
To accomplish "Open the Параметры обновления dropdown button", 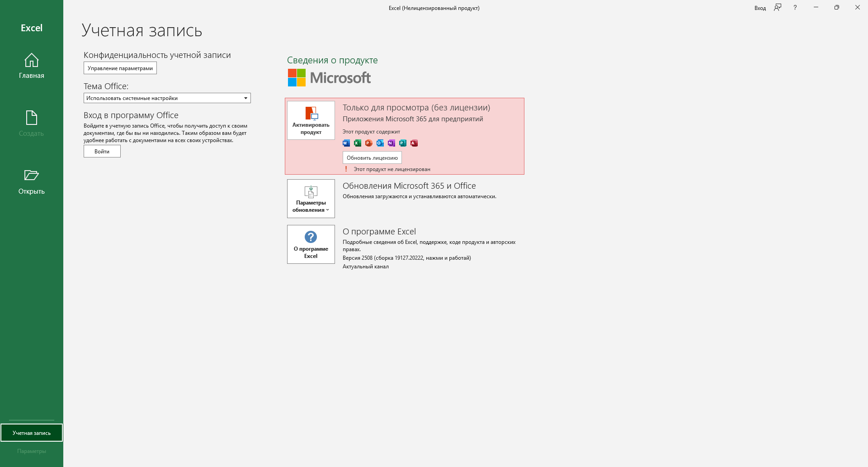I will 311,199.
